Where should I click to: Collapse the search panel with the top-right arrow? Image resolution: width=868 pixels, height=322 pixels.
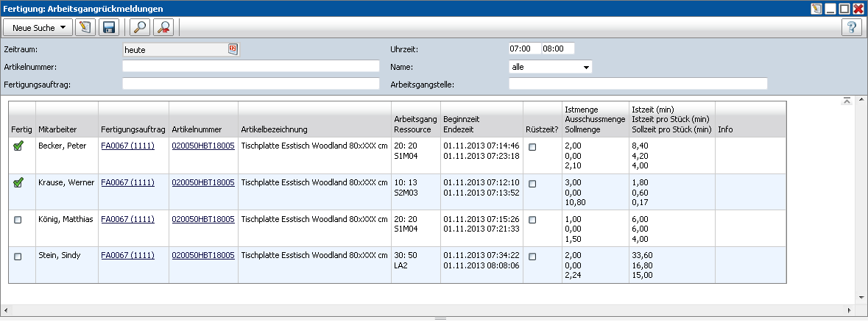(x=847, y=101)
